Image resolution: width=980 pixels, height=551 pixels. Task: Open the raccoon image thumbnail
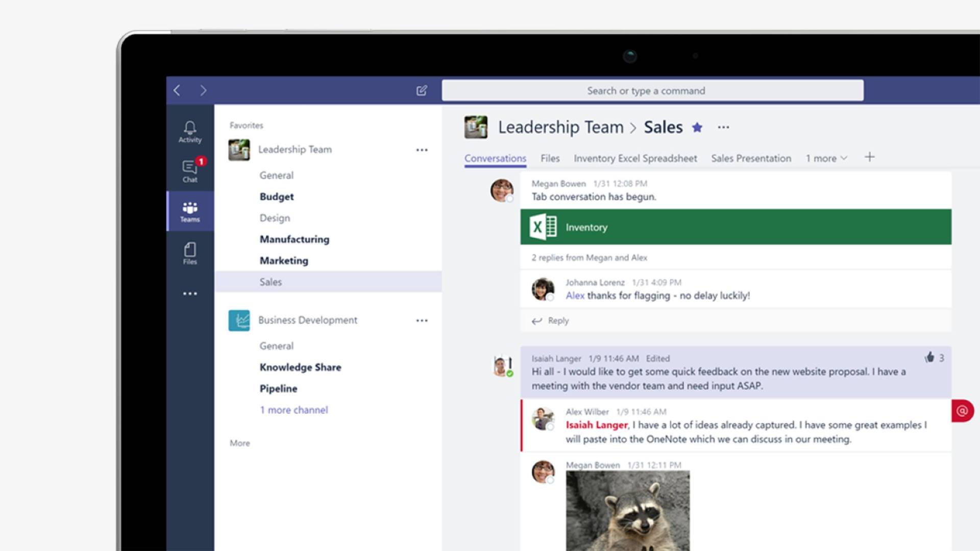click(x=627, y=511)
